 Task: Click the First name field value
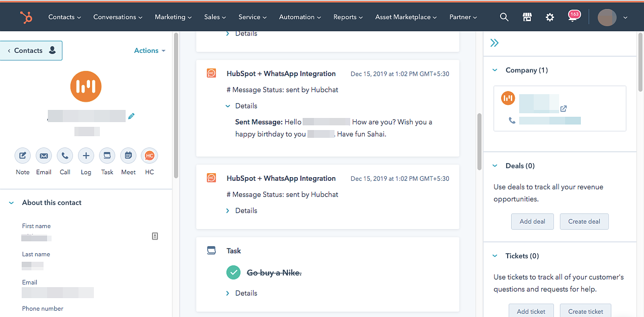36,238
